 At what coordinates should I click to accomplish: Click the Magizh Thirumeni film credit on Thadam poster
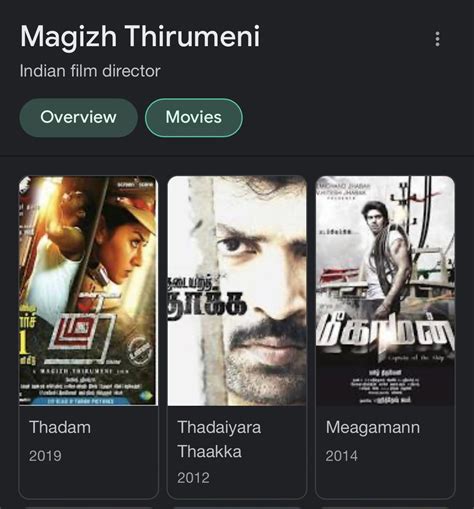tap(80, 371)
